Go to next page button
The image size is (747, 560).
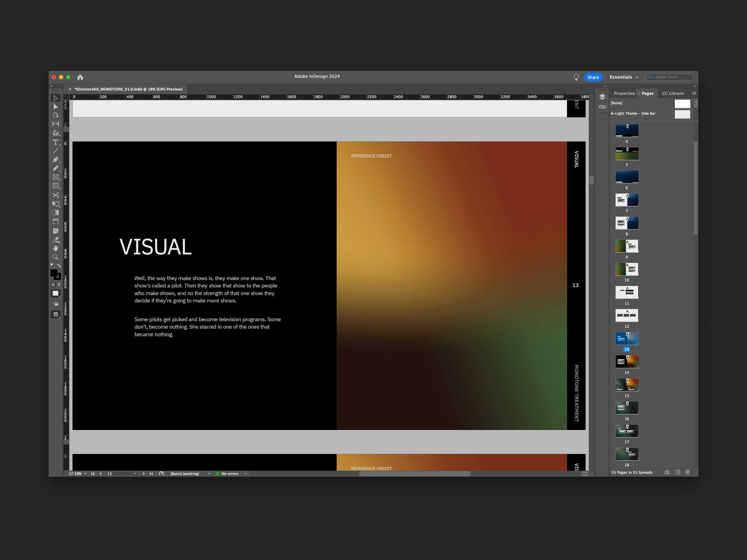pos(144,474)
